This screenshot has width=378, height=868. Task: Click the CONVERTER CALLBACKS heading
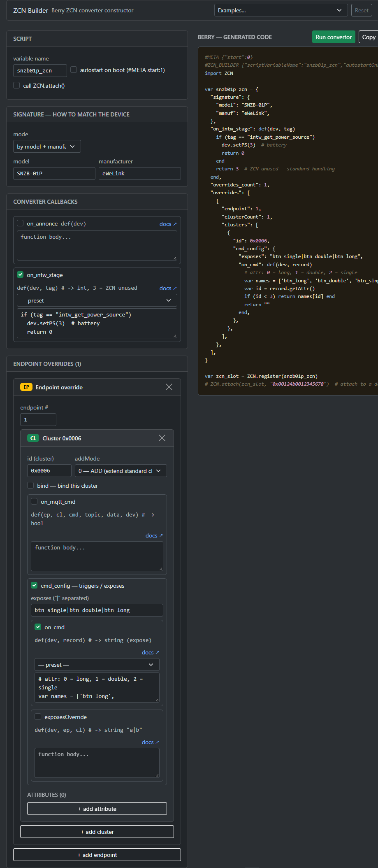pos(45,202)
